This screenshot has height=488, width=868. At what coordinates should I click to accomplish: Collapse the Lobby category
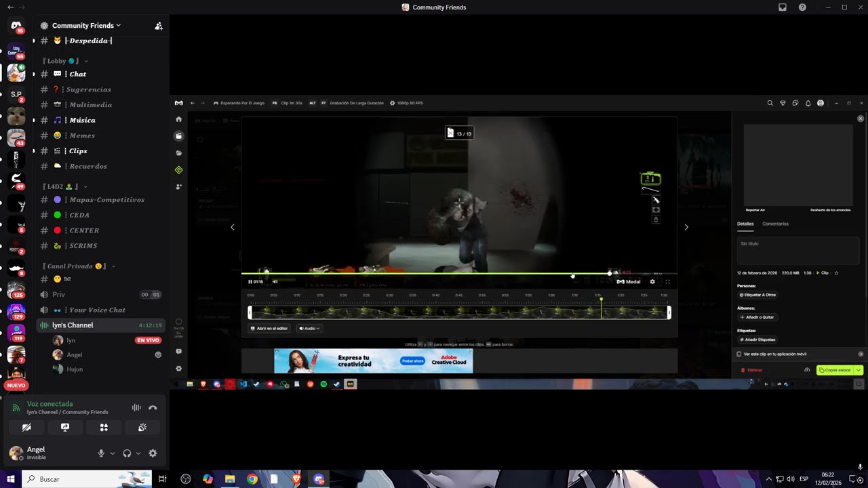point(64,61)
